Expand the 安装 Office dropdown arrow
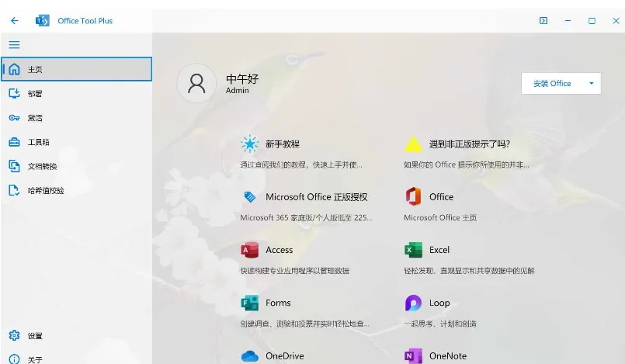The image size is (625, 364). coord(592,84)
